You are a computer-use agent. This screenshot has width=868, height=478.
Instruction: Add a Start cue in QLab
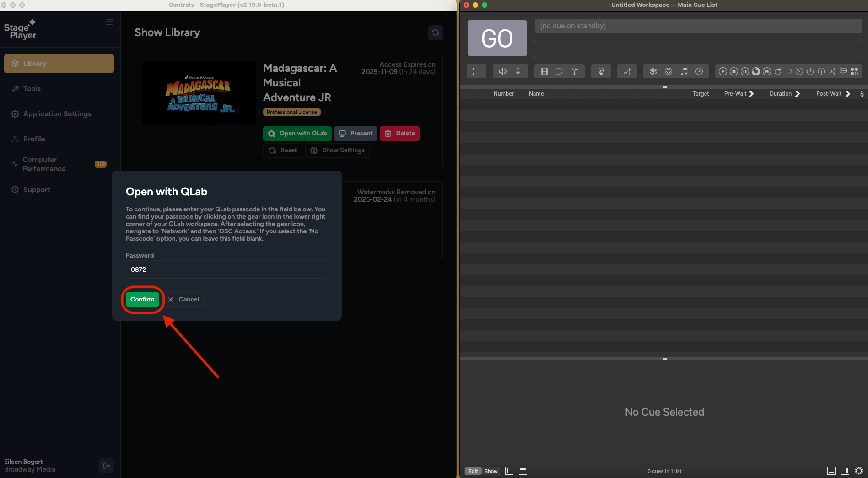point(723,71)
